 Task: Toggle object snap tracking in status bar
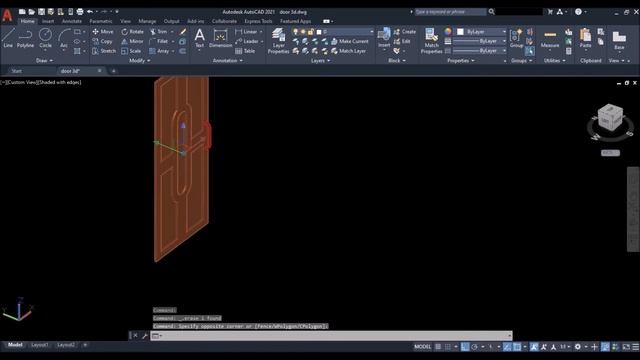point(507,347)
